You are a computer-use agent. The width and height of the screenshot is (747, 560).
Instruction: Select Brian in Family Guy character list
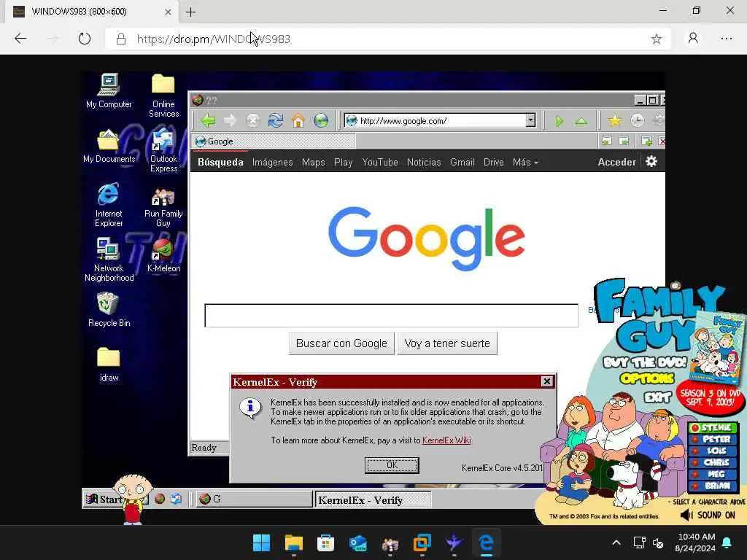pyautogui.click(x=713, y=486)
